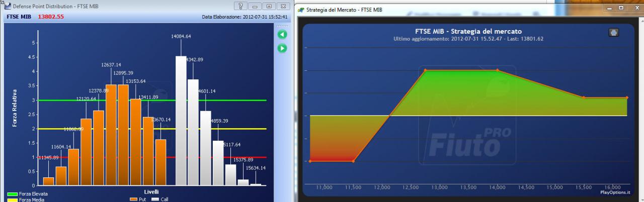644x202 pixels.
Task: Click the Call bar labeled 14601.14
Action: (x=205, y=148)
